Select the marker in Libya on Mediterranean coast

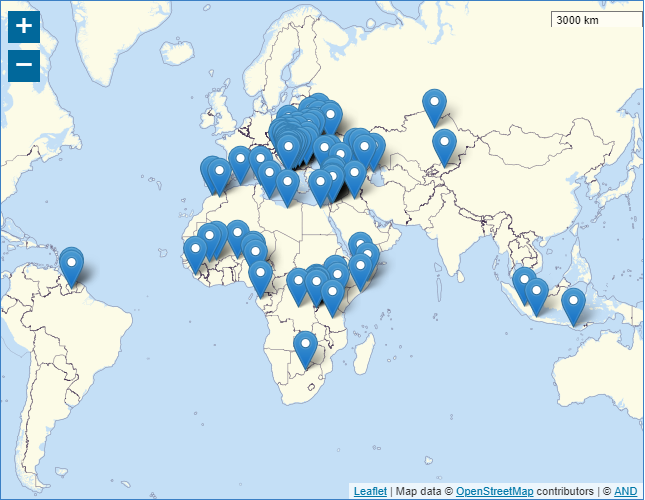coord(288,189)
